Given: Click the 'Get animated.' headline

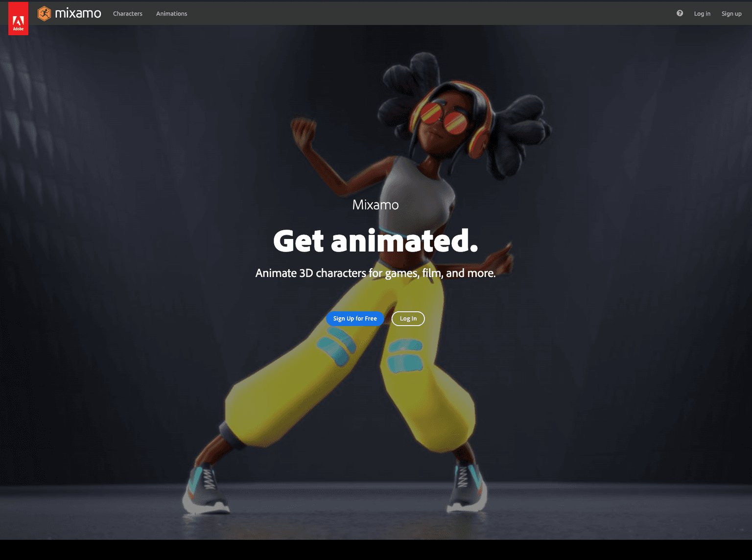Looking at the screenshot, I should click(376, 241).
